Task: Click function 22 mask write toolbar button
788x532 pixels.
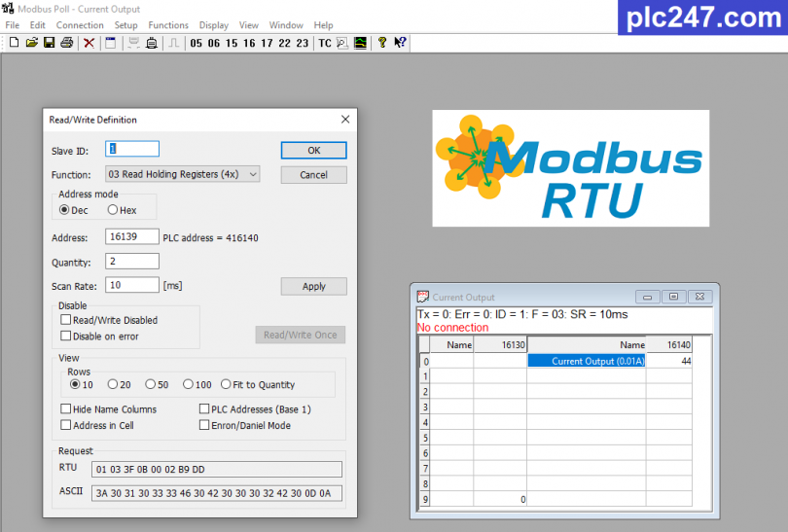Action: (x=284, y=43)
